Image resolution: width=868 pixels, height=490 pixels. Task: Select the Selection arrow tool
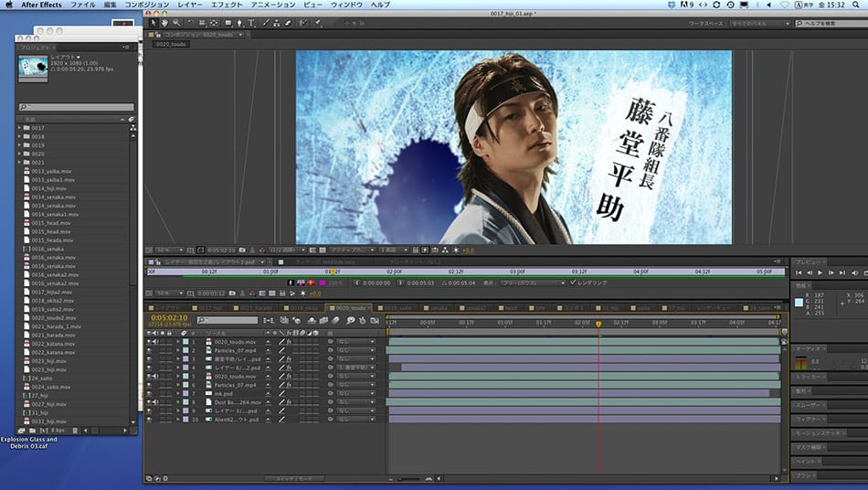pos(153,22)
